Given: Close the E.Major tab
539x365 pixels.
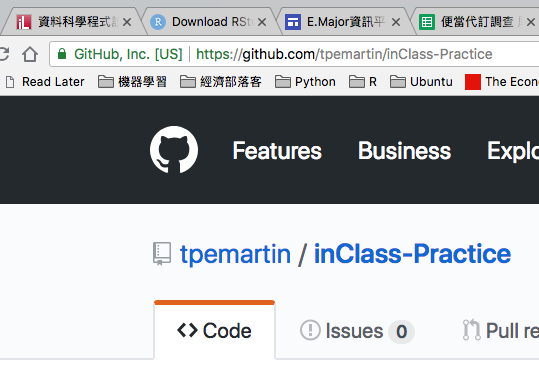Looking at the screenshot, I should point(396,22).
